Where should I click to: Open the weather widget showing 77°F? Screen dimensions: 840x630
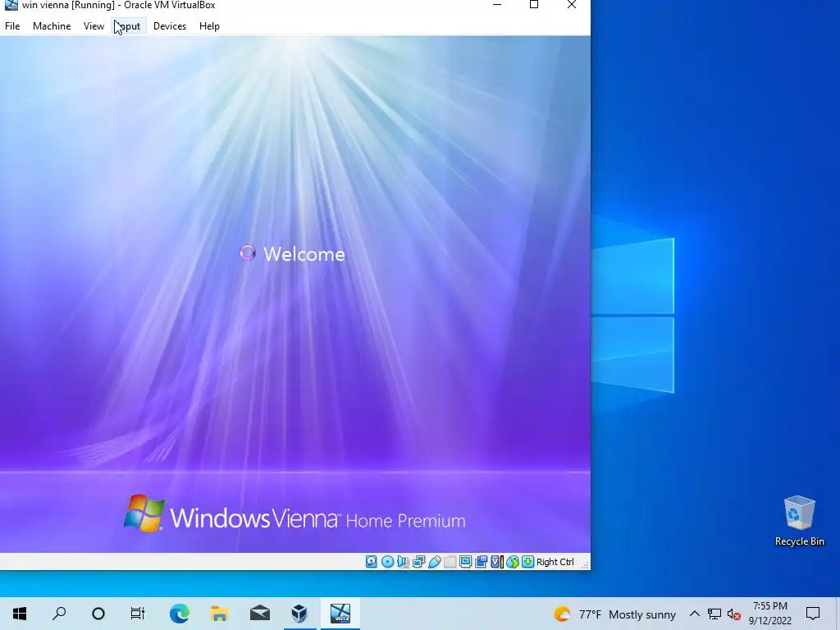615,614
